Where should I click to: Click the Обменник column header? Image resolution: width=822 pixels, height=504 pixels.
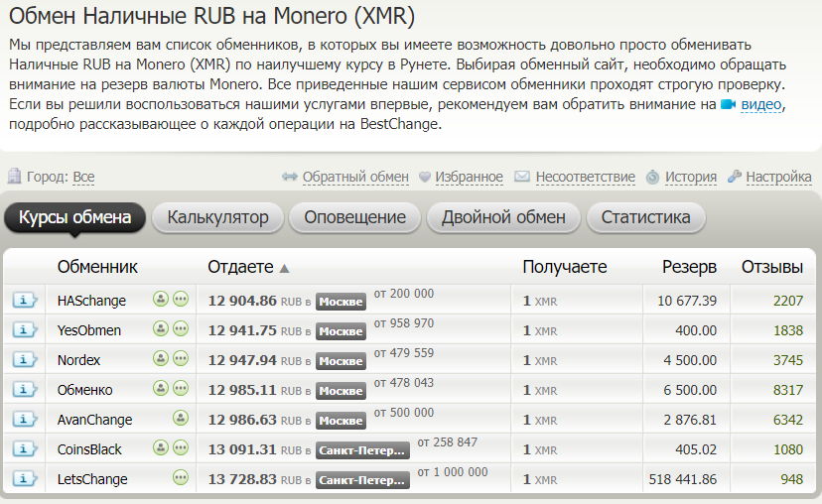point(97,267)
